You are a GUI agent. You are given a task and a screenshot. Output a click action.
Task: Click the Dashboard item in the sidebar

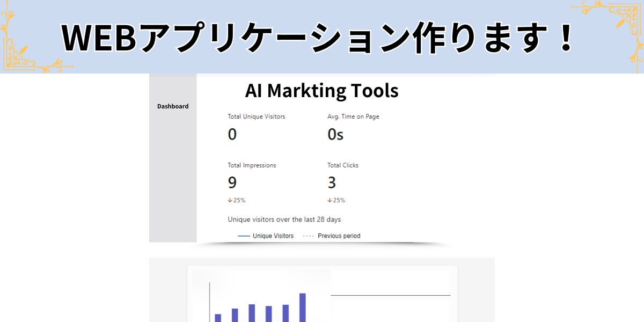tap(173, 106)
